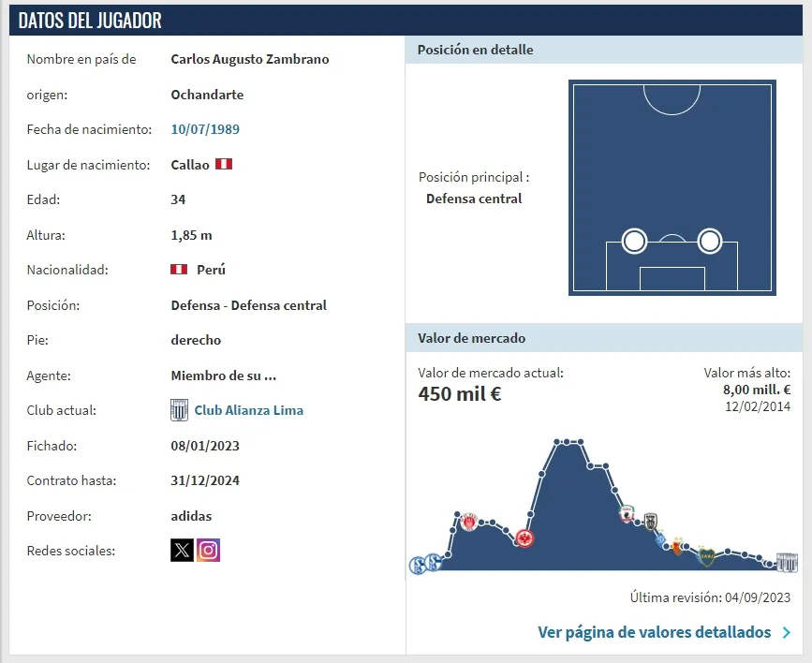Click the Eintracht Frankfurt crest on the chart
The height and width of the screenshot is (663, 812).
click(x=524, y=538)
